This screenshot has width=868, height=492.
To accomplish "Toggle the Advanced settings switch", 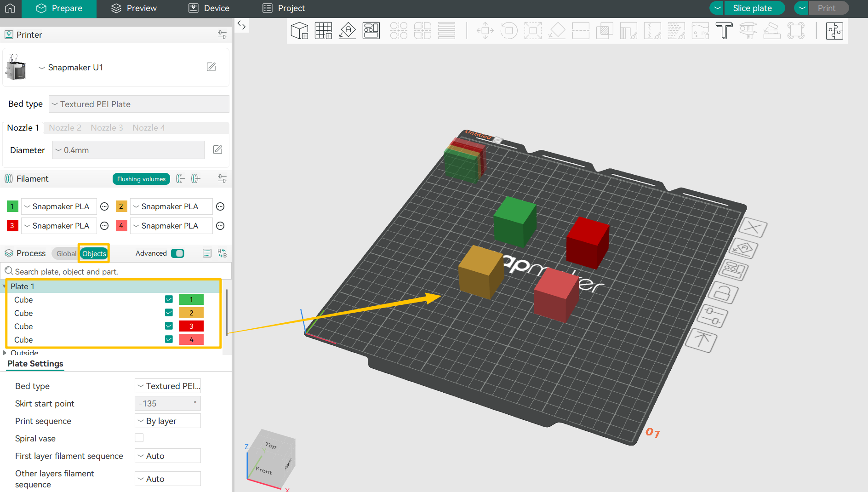I will point(177,253).
